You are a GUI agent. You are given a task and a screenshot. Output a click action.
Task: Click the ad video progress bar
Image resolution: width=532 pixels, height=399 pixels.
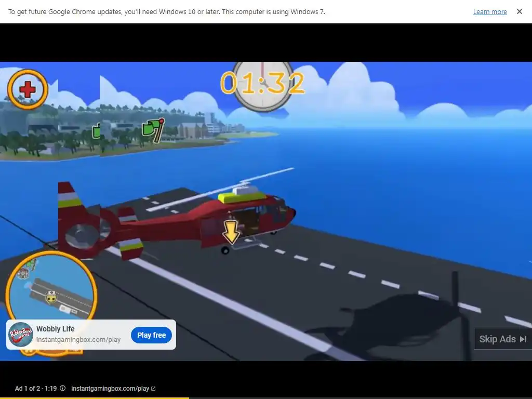click(266, 398)
